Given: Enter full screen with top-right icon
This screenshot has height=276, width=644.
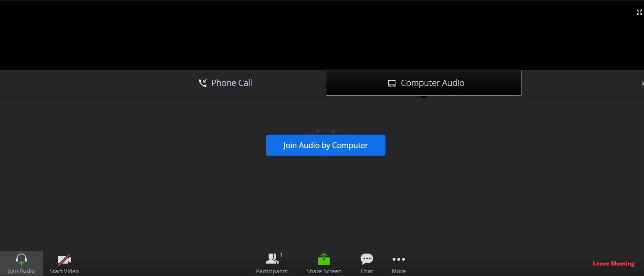Looking at the screenshot, I should point(639,12).
